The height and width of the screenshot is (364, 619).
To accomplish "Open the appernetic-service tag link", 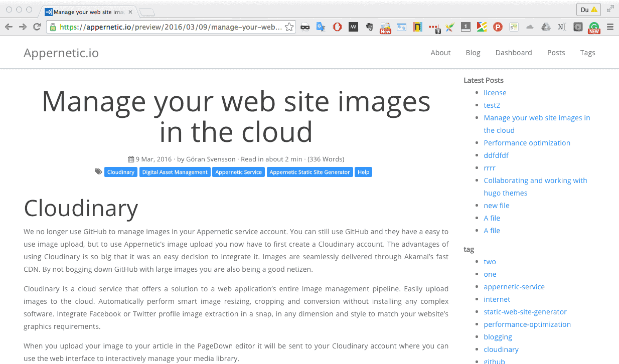I will [x=514, y=287].
